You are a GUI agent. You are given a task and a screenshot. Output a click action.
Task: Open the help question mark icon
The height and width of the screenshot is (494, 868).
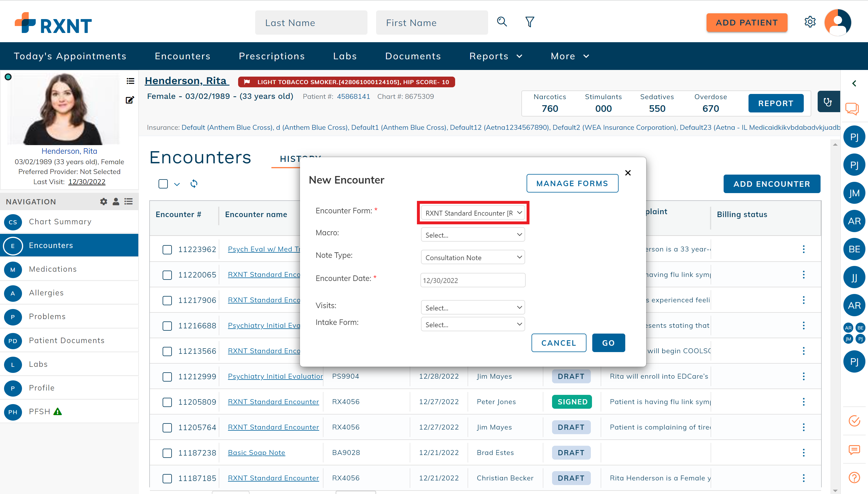point(854,478)
